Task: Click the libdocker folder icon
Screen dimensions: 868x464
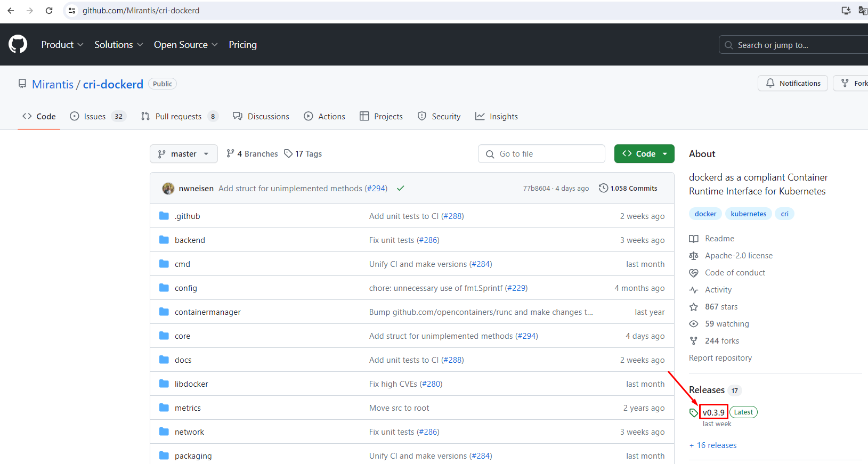Action: pos(164,384)
